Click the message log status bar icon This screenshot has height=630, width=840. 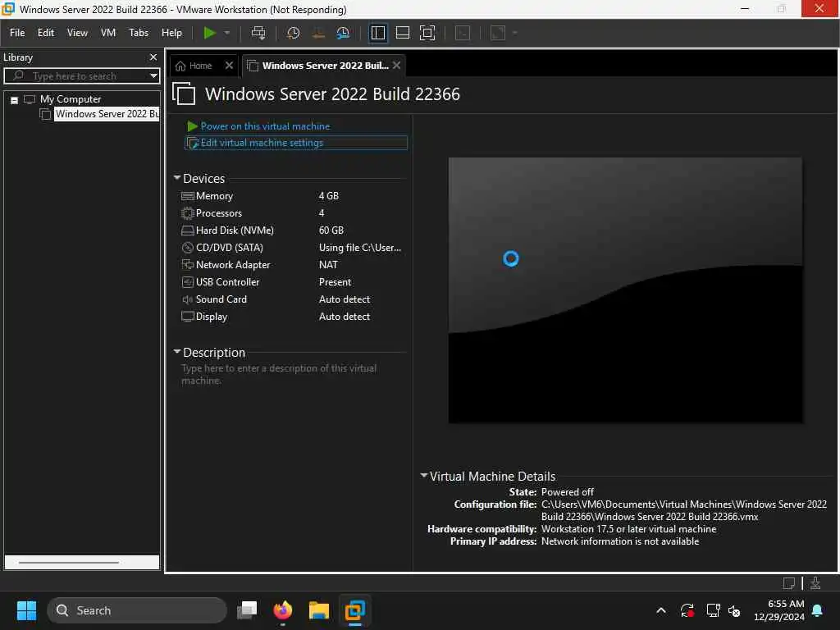pyautogui.click(x=789, y=583)
